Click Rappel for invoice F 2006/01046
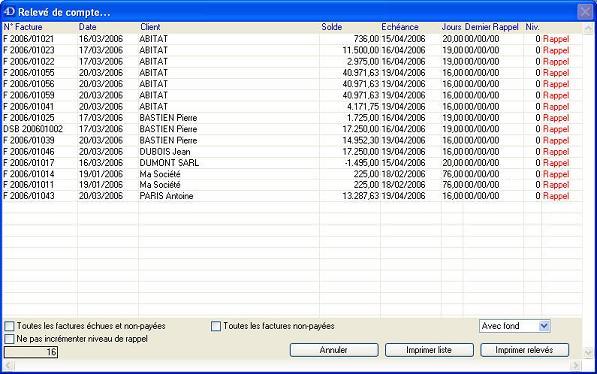 556,152
